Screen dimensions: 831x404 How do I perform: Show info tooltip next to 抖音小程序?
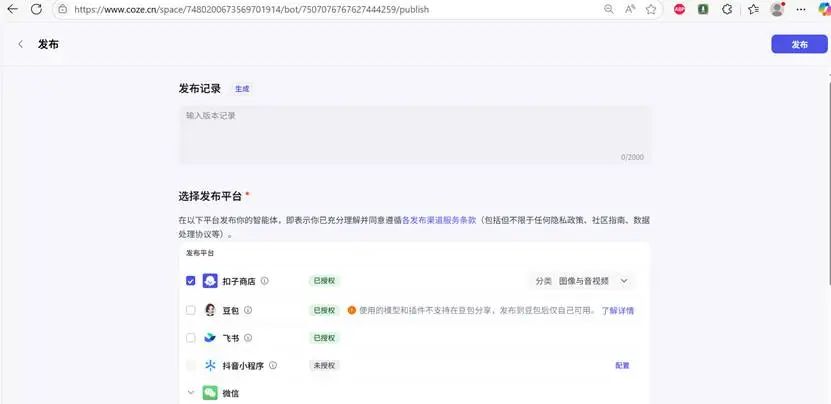coord(273,365)
